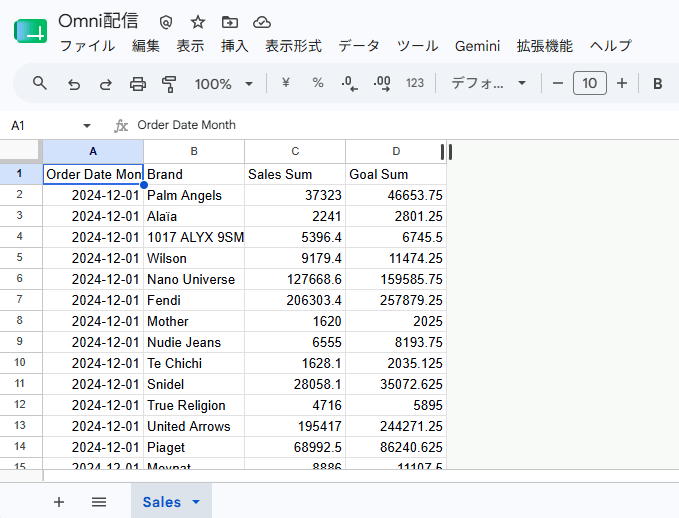The image size is (679, 518).
Task: Open the 表示 menu
Action: (x=190, y=46)
